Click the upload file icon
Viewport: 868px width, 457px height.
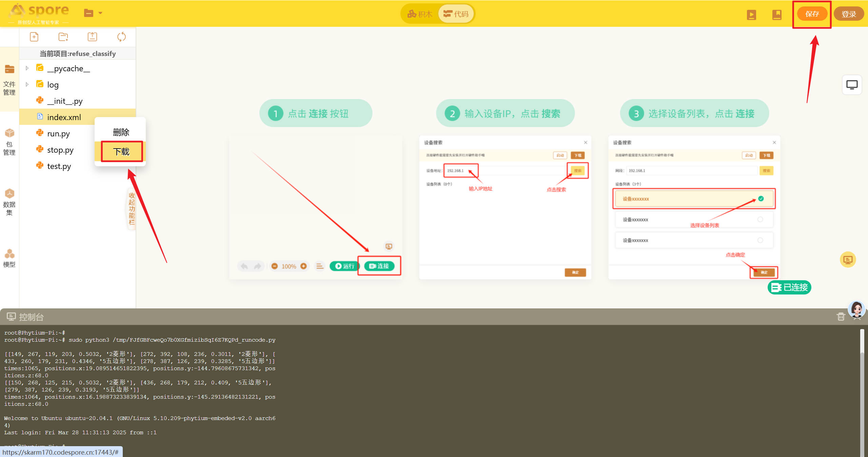pyautogui.click(x=92, y=37)
